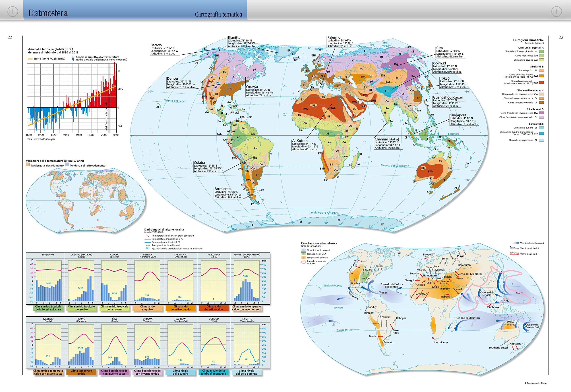Screen dimensions: 571x392
Task: Click the Cicloni, tifoni, uragani legend swatch
Action: (303, 250)
